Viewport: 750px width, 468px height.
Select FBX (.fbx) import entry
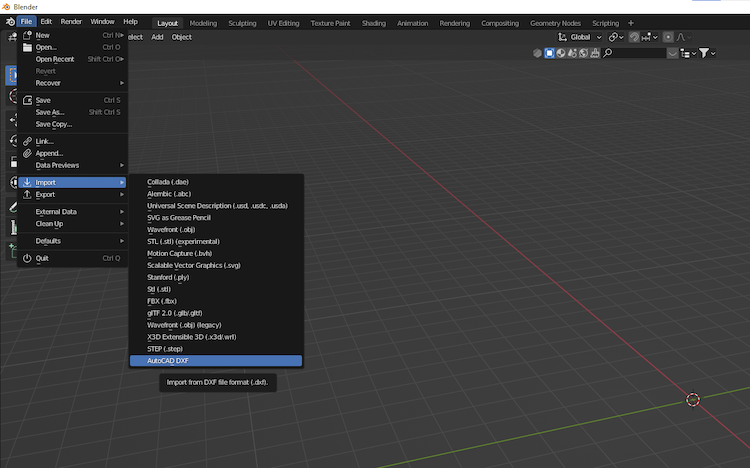point(216,301)
